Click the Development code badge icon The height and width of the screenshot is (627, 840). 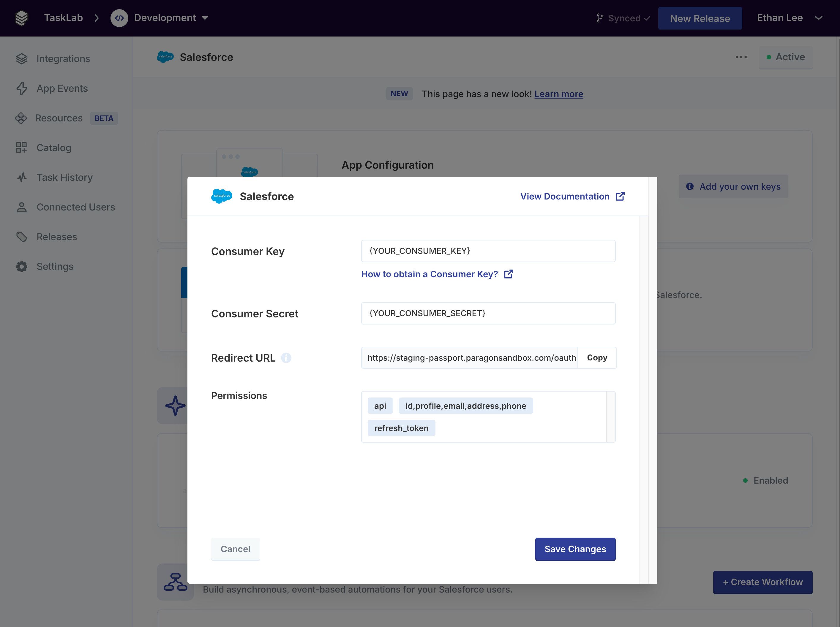(x=119, y=18)
